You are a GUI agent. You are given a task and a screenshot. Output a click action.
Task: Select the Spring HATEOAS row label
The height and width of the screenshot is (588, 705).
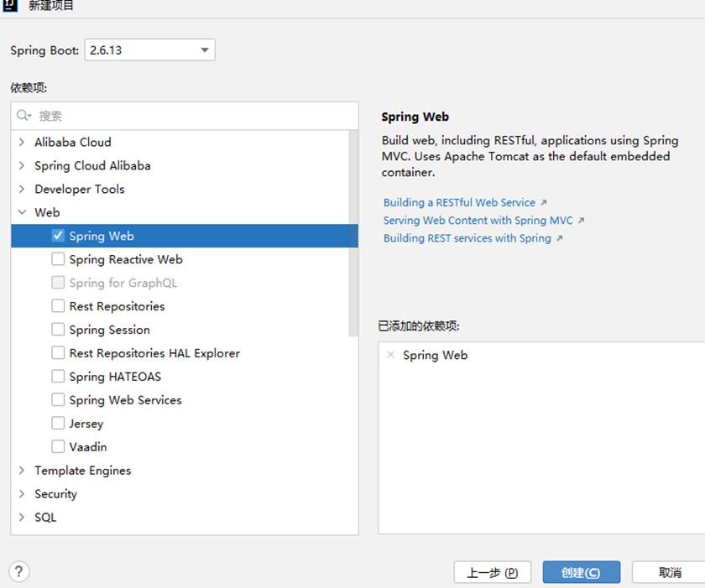(115, 377)
